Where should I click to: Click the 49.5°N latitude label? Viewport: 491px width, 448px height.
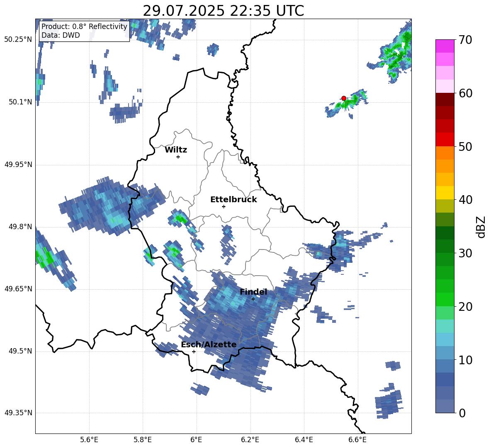click(20, 351)
